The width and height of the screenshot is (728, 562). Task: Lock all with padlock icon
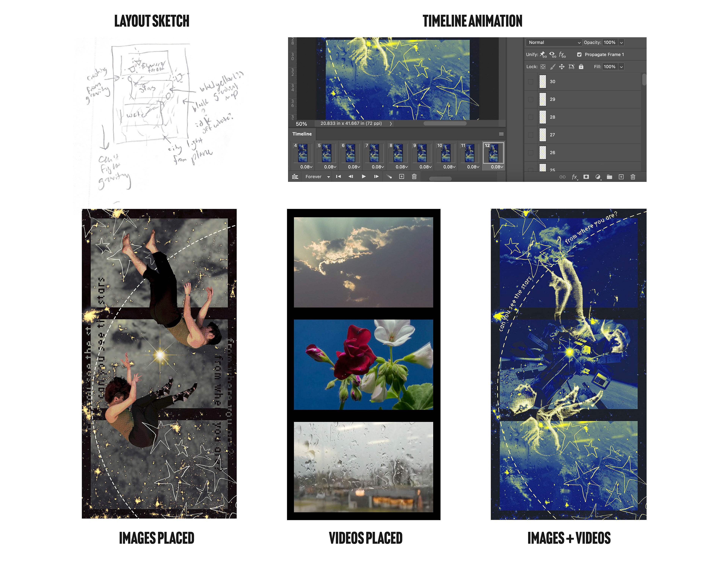[581, 67]
